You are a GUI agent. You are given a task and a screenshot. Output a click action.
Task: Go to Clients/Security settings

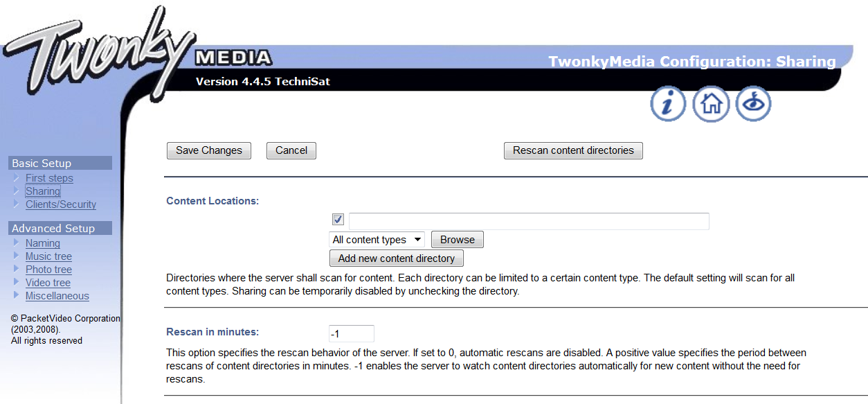(61, 204)
